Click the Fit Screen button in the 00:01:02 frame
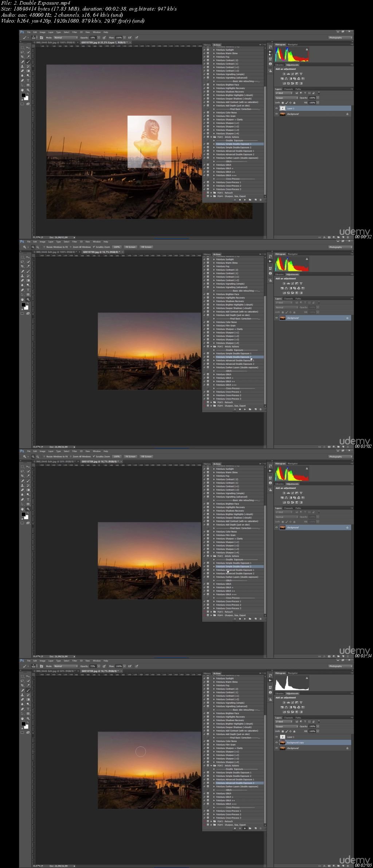The height and width of the screenshot is (868, 373). [x=130, y=247]
